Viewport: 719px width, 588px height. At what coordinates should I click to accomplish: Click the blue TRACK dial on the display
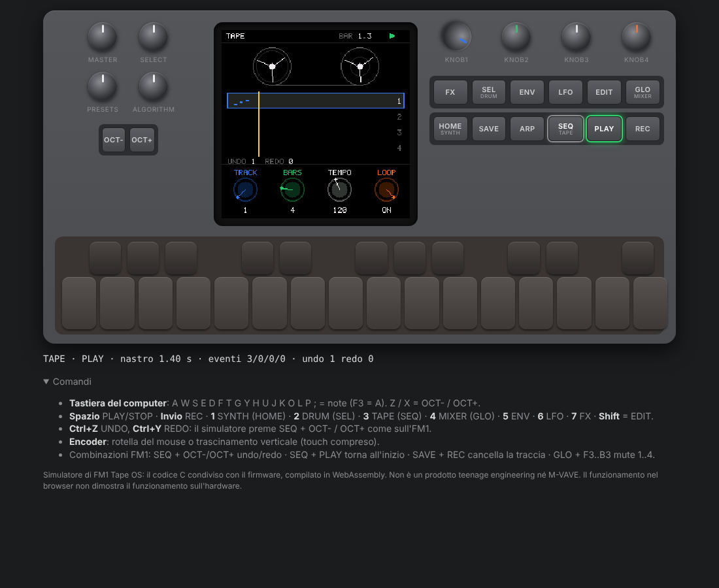pyautogui.click(x=245, y=189)
